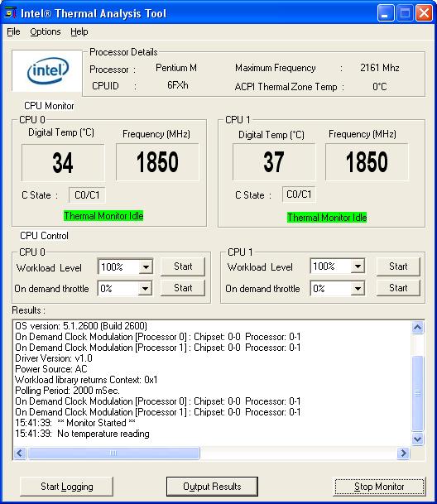437x504 pixels.
Task: Start CPU 1 workload
Action: click(x=398, y=266)
